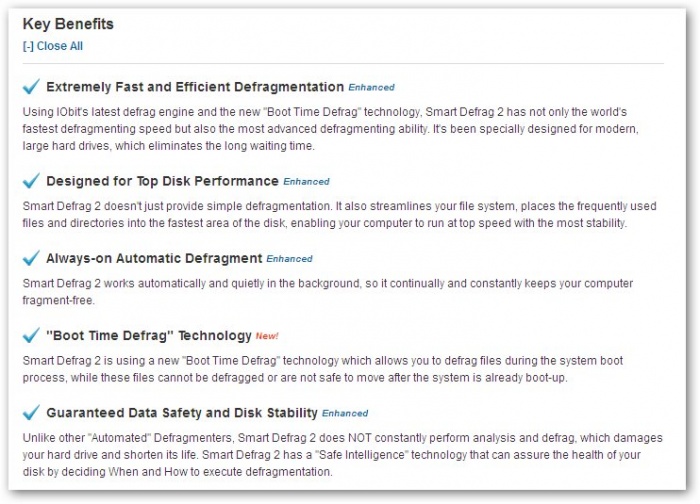Click the Enhanced badge after Extremely Fast Defragmentation
The width and height of the screenshot is (700, 504).
pos(371,88)
